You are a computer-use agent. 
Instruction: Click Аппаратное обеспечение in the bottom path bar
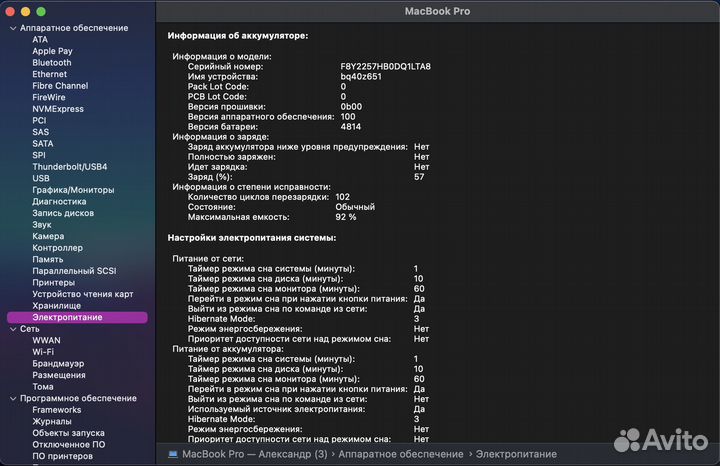point(403,454)
